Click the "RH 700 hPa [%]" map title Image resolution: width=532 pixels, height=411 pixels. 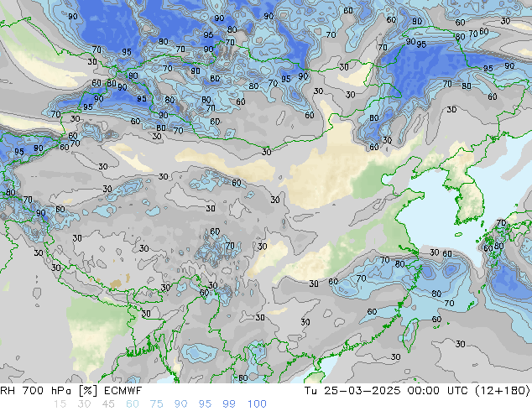[x=49, y=391]
